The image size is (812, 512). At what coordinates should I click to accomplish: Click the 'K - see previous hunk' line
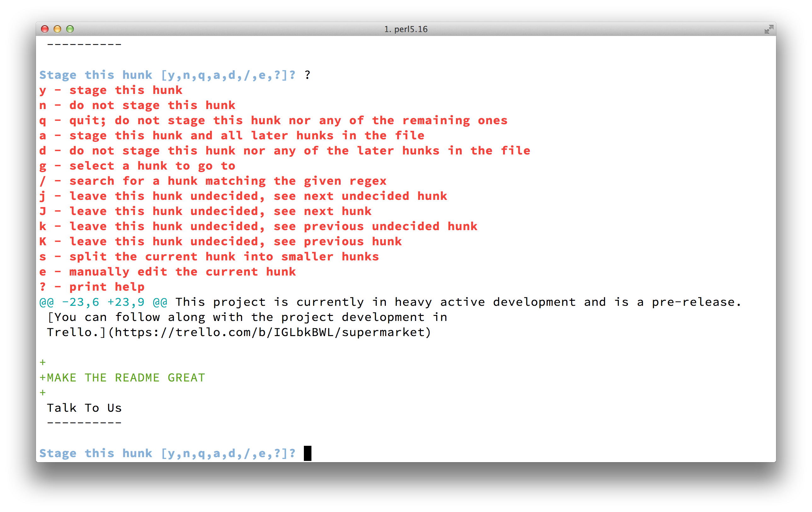(x=221, y=241)
